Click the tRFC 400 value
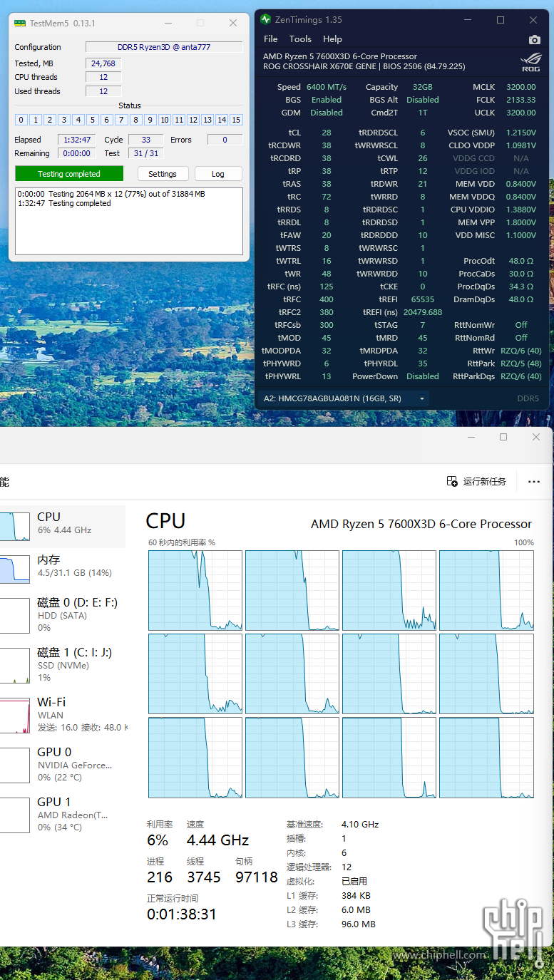This screenshot has width=554, height=980. click(x=327, y=299)
